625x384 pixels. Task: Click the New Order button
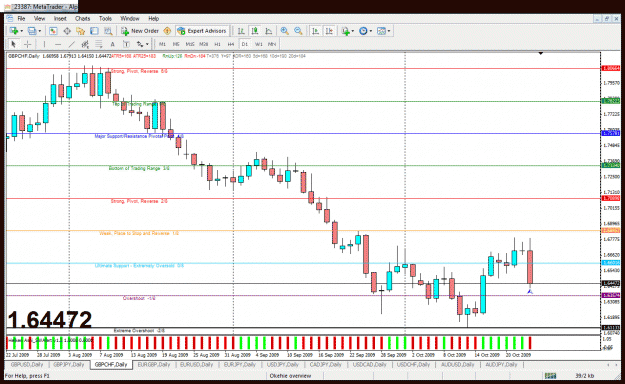[140, 31]
